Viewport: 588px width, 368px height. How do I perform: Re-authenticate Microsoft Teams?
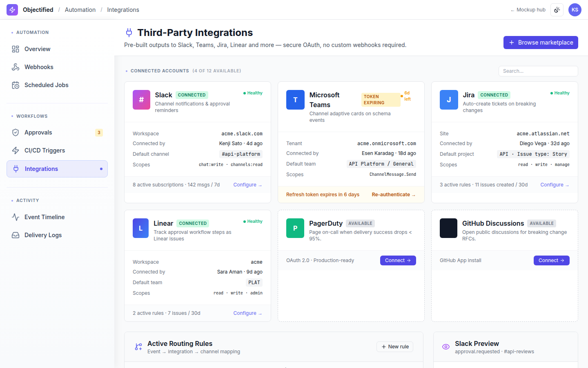(x=394, y=195)
